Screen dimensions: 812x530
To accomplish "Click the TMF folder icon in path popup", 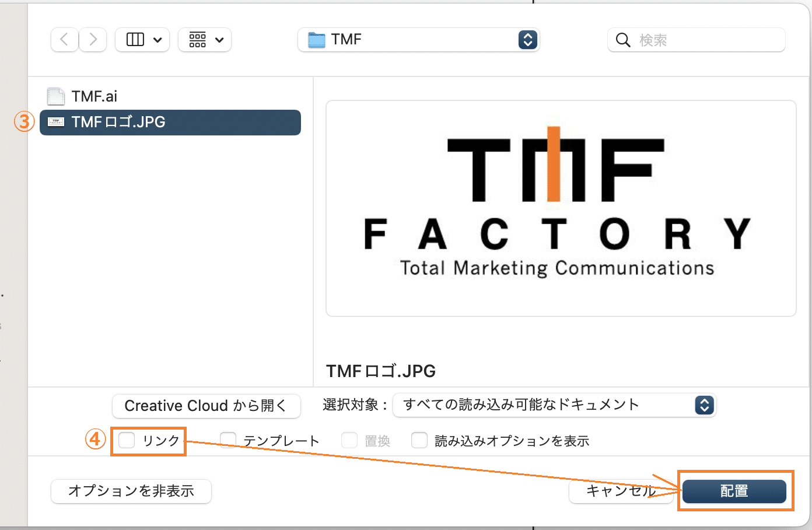I will point(316,40).
